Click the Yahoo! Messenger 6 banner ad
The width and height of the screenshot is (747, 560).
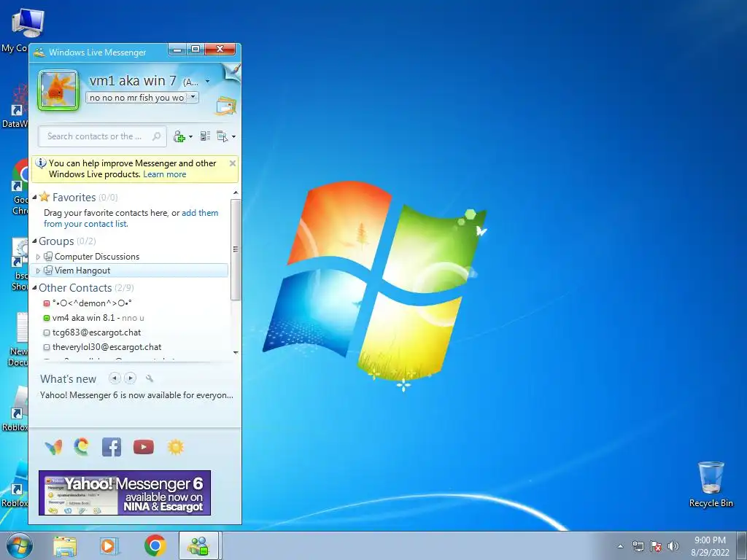pyautogui.click(x=125, y=493)
